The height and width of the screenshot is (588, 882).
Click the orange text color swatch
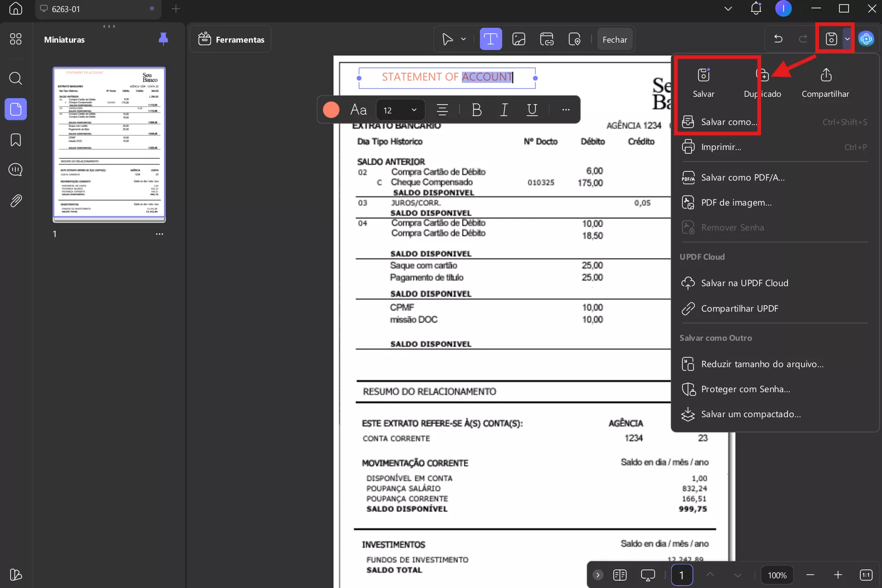click(331, 110)
